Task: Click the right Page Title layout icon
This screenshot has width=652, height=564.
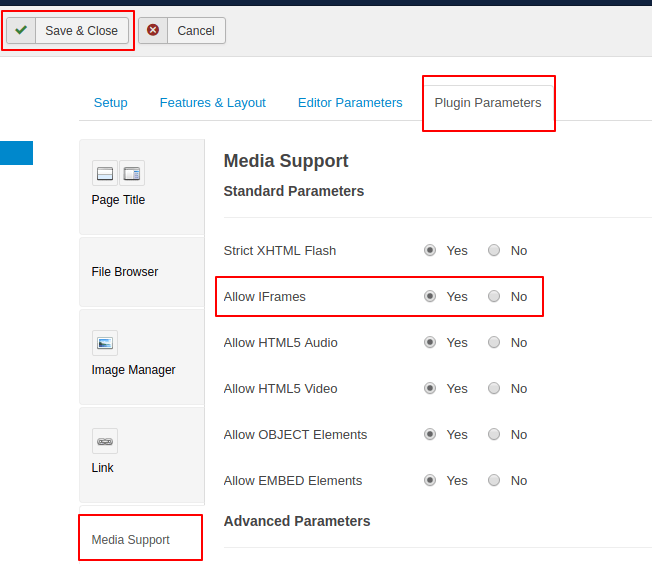Action: pyautogui.click(x=132, y=174)
